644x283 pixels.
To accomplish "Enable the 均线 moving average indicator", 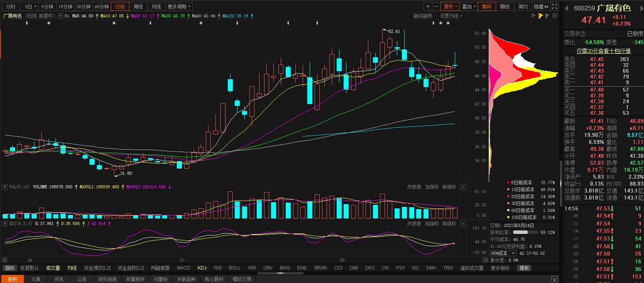I will pyautogui.click(x=72, y=268).
